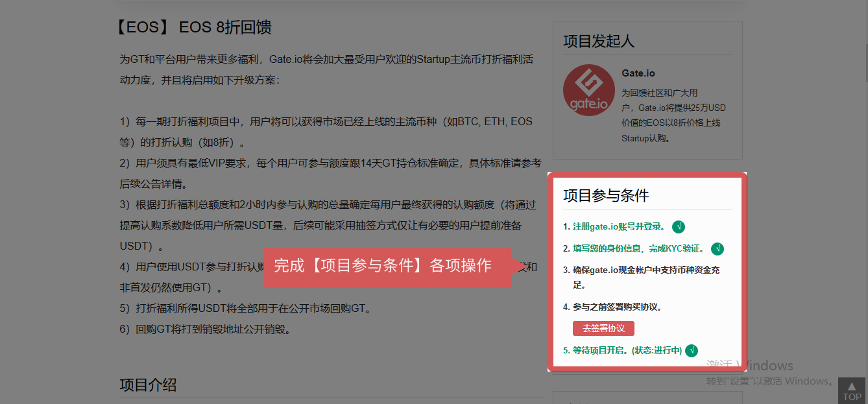Click the 等待项目开启 (状态:进行中) link
868x404 pixels.
[627, 350]
